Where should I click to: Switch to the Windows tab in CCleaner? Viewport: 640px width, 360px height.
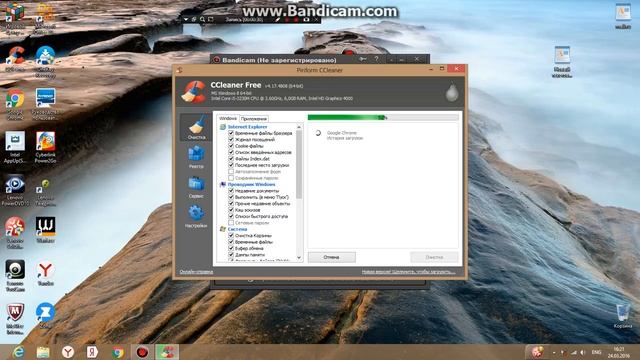pos(228,118)
